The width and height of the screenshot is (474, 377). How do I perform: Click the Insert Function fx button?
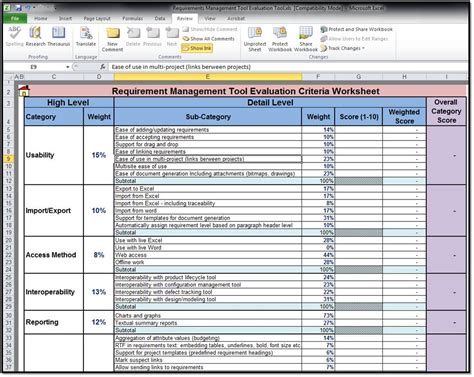pos(103,67)
